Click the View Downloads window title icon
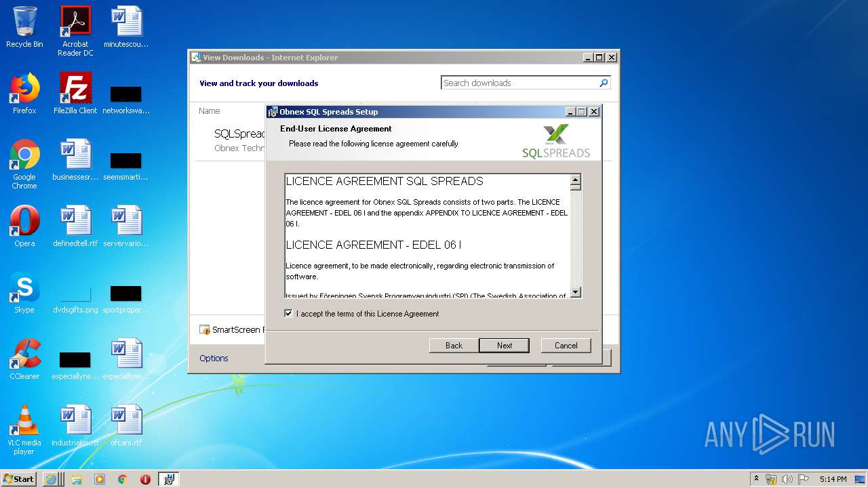 click(196, 58)
